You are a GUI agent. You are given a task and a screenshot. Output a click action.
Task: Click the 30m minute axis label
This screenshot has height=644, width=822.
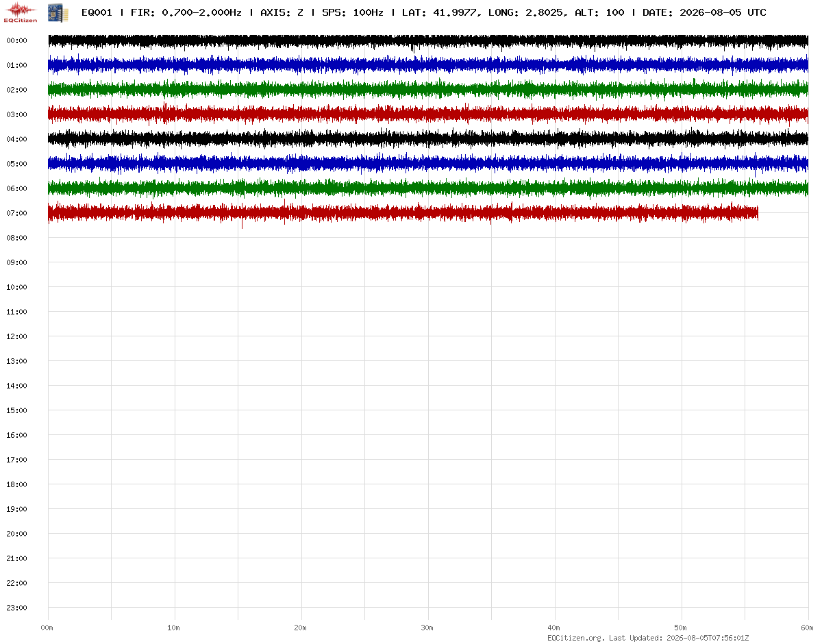pyautogui.click(x=427, y=628)
